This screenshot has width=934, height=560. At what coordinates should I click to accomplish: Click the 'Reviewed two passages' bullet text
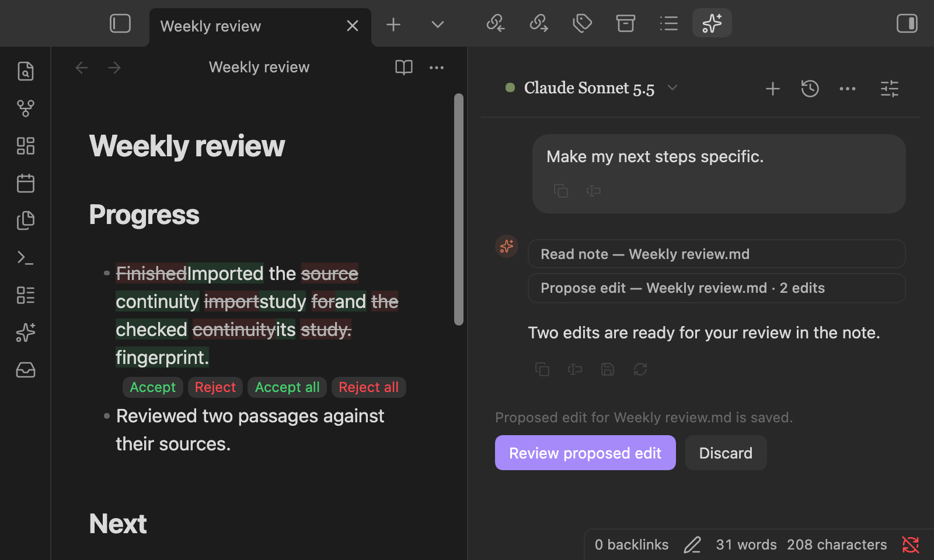(250, 430)
